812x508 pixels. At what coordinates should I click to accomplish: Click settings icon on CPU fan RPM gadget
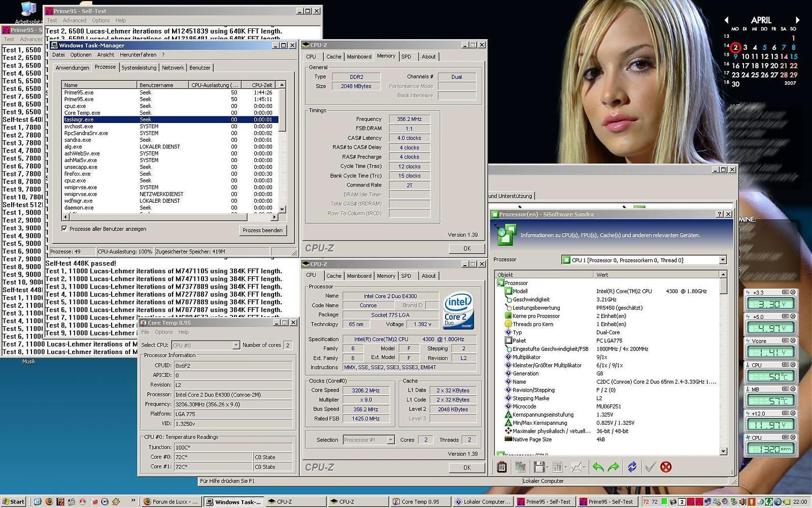tap(785, 437)
